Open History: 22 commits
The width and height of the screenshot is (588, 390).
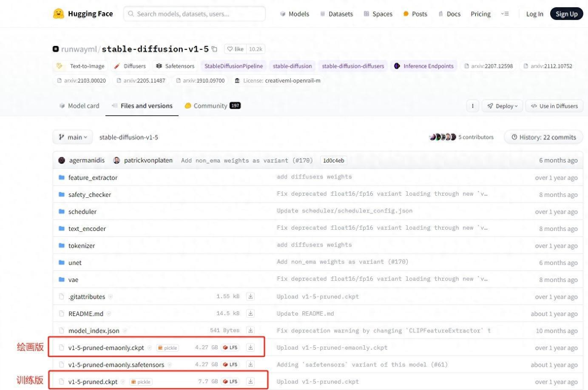[543, 137]
